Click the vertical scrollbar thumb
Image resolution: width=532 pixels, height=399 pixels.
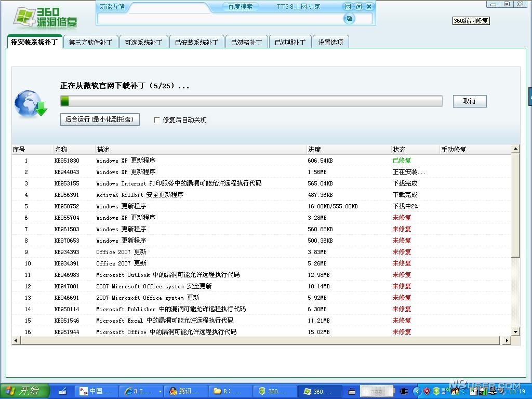pos(515,205)
